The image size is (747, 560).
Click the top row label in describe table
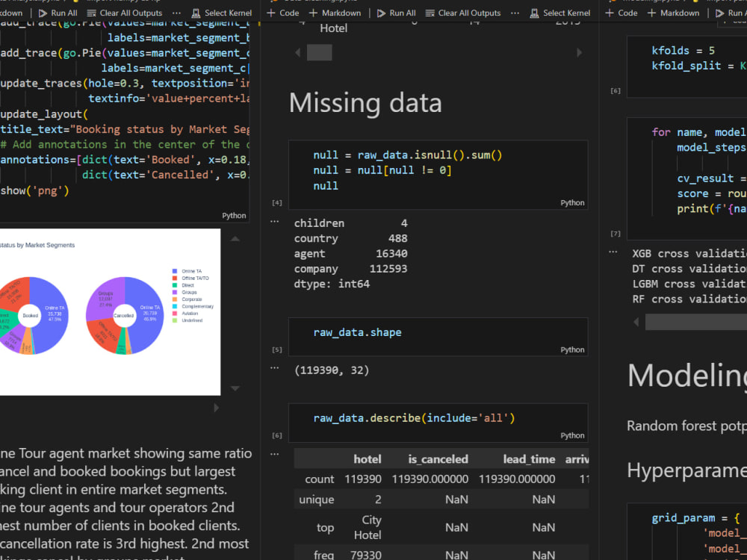click(325, 528)
